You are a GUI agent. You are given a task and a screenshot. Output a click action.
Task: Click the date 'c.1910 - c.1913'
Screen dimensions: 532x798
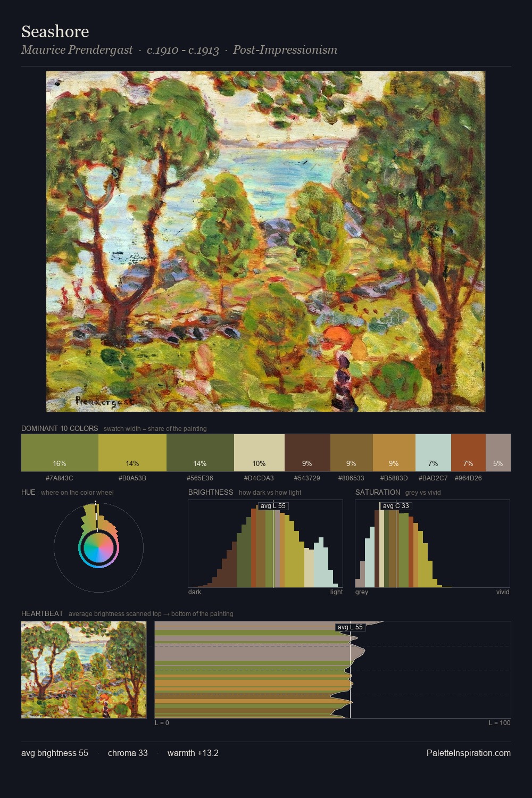coord(183,50)
